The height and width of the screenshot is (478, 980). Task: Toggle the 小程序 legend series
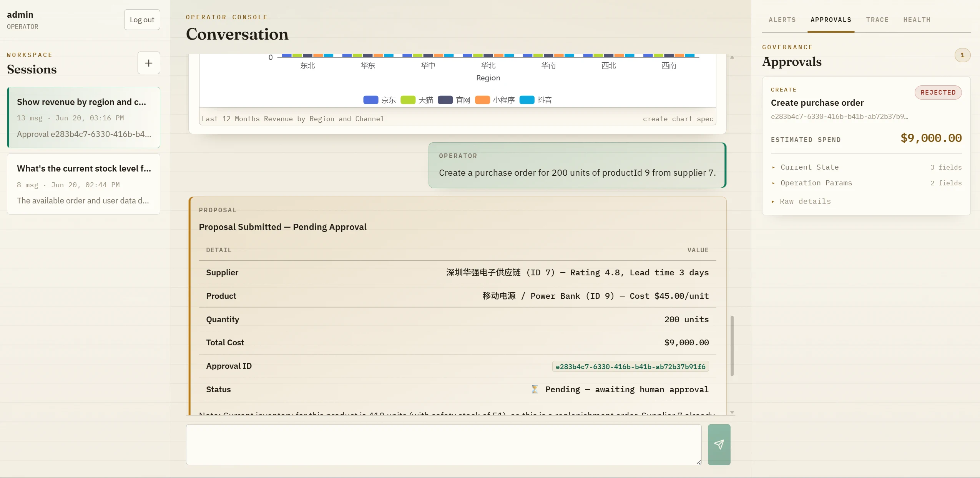pyautogui.click(x=495, y=100)
